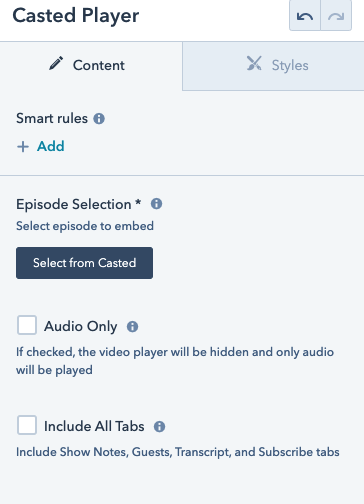This screenshot has width=364, height=504.
Task: Switch to the Styles tab
Action: [x=273, y=66]
